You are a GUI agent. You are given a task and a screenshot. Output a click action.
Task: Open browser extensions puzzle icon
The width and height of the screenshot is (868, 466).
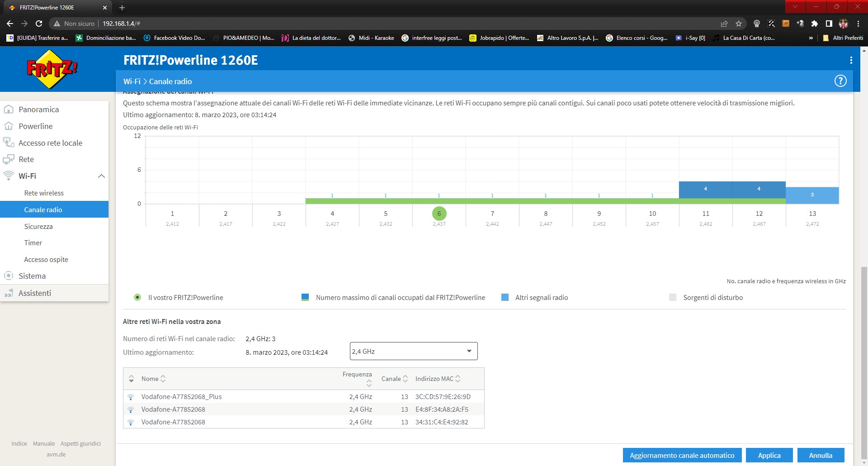815,24
